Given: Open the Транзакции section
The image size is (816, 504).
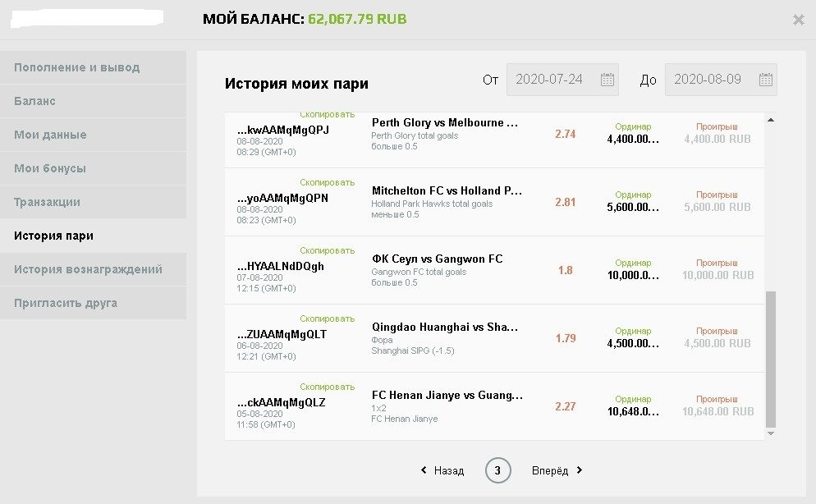Looking at the screenshot, I should 47,202.
